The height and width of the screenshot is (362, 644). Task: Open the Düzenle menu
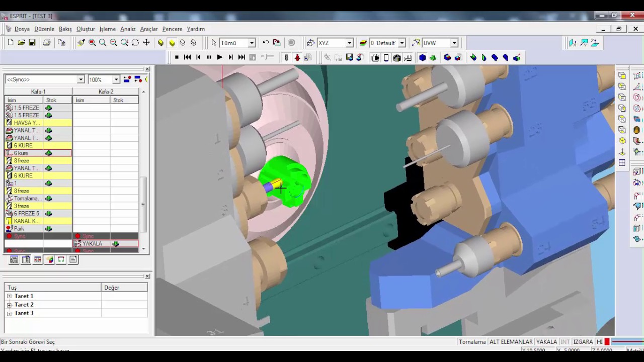tap(44, 29)
